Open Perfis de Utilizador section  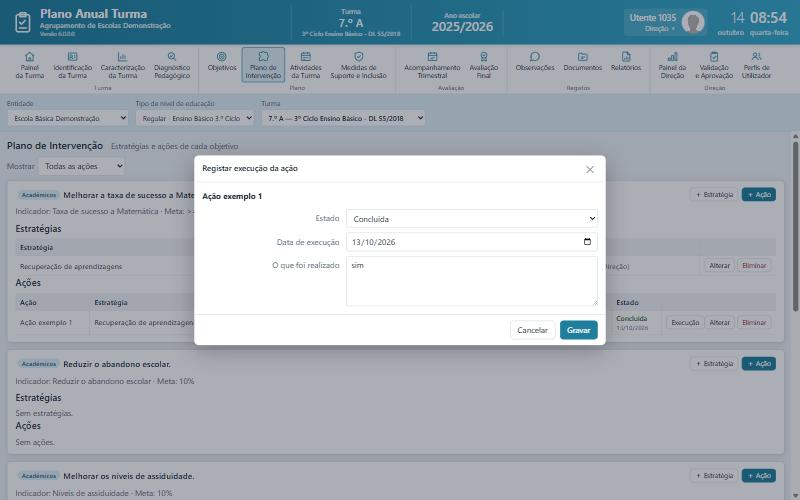click(756, 65)
